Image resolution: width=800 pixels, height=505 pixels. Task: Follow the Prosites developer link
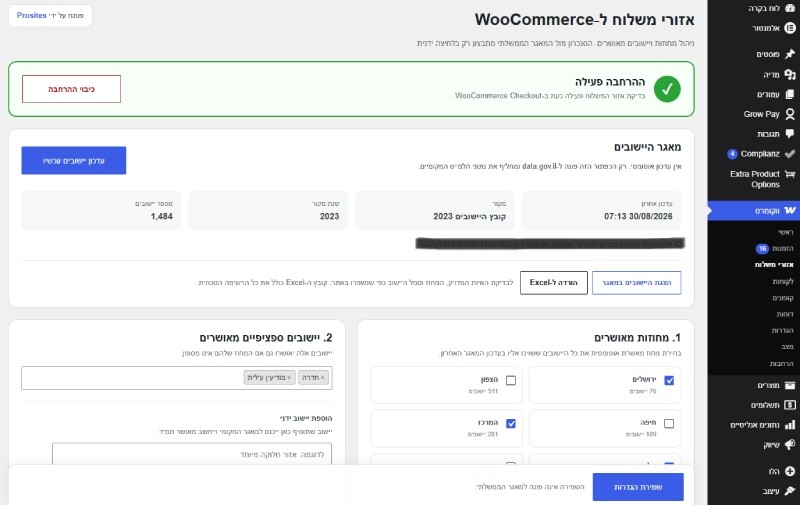pos(32,15)
